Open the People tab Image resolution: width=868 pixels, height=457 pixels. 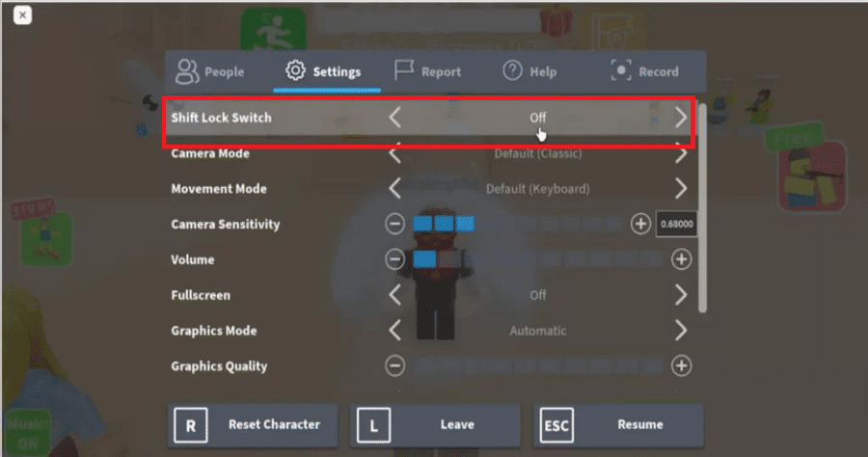(210, 71)
